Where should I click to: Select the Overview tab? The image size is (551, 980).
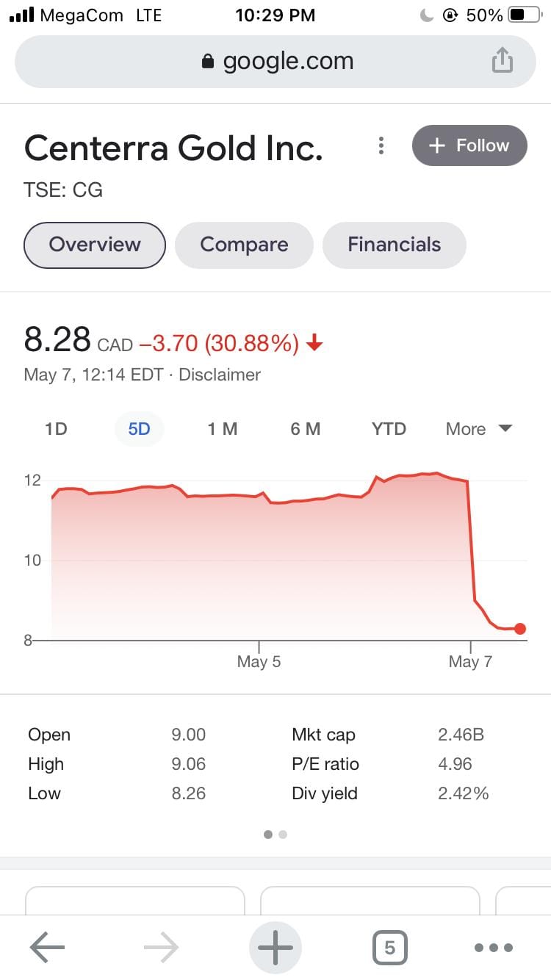[x=95, y=245]
